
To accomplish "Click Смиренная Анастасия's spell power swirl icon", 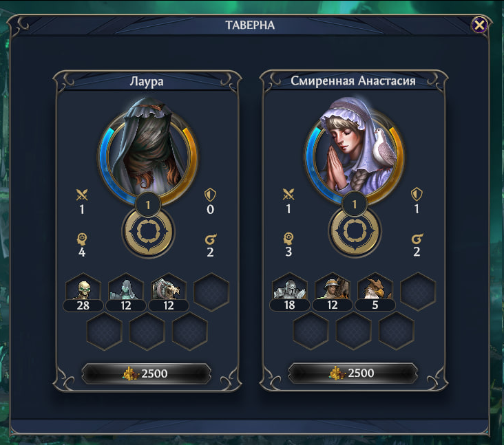I will pos(417,239).
